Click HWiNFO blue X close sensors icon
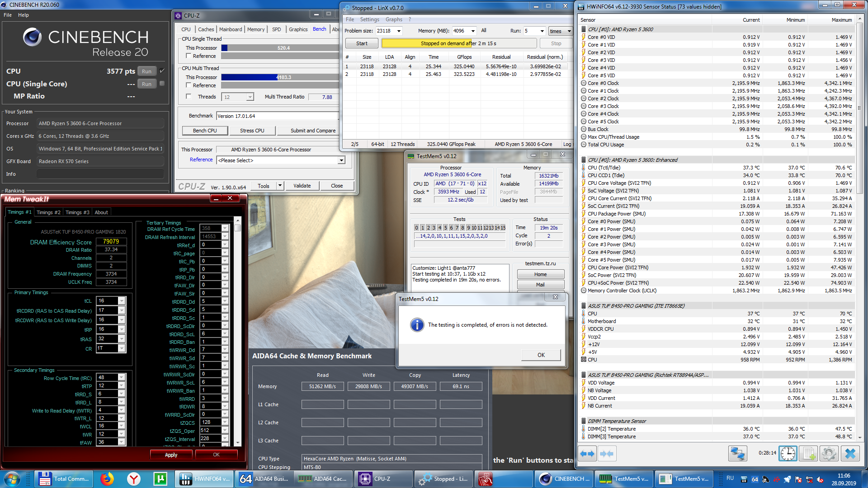 pos(850,454)
